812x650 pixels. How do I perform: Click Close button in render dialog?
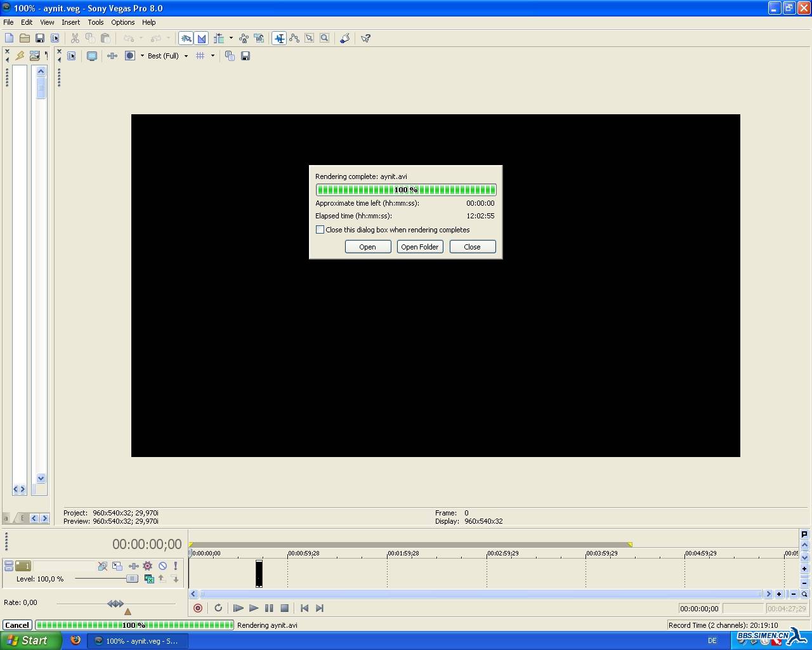coord(473,247)
